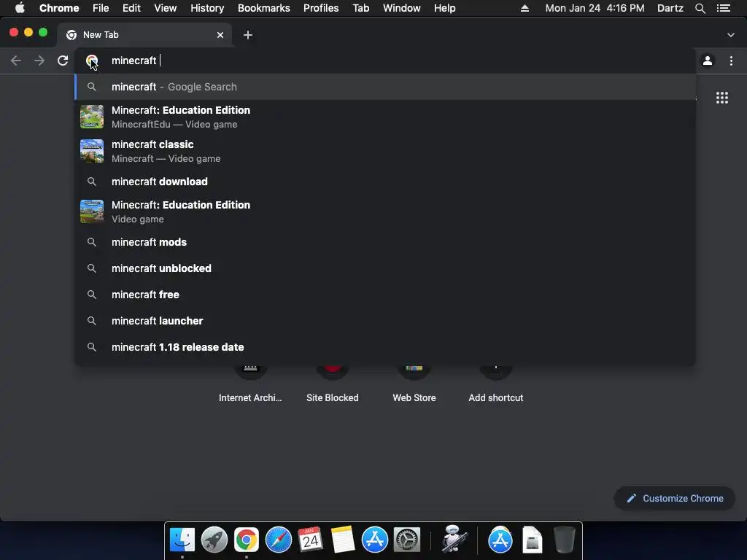Click the Customize Chrome button

[x=675, y=498]
